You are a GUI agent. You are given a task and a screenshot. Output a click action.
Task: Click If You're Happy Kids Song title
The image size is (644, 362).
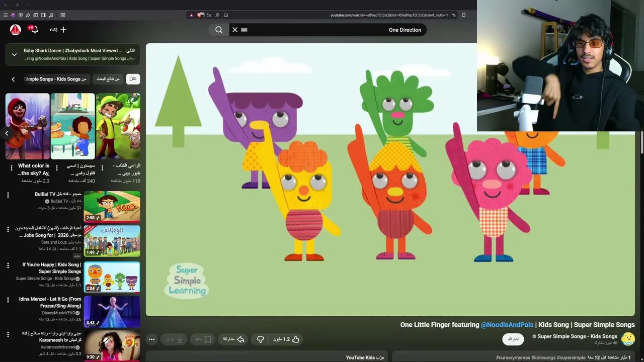click(x=52, y=268)
